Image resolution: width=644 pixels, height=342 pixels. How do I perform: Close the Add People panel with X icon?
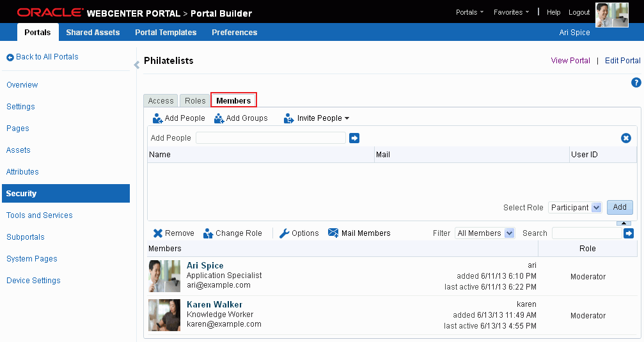point(626,138)
